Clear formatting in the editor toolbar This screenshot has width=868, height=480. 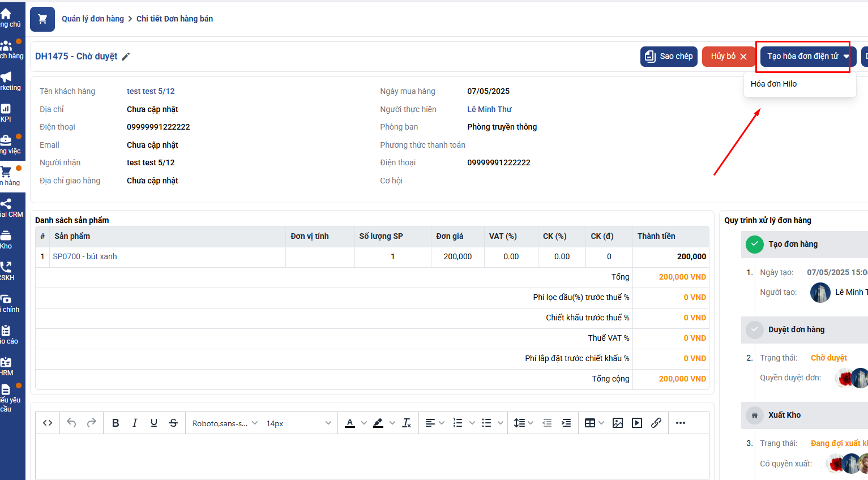tap(407, 423)
